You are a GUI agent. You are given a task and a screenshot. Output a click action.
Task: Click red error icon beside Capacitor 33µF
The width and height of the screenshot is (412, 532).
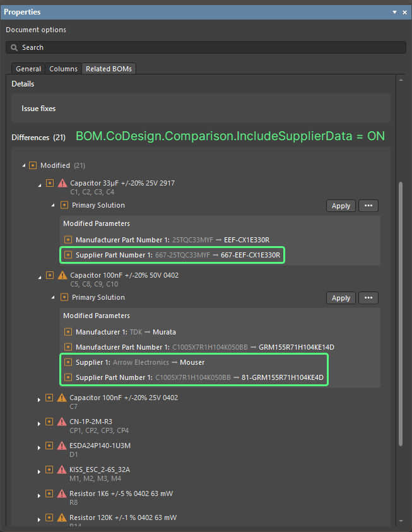pos(62,183)
